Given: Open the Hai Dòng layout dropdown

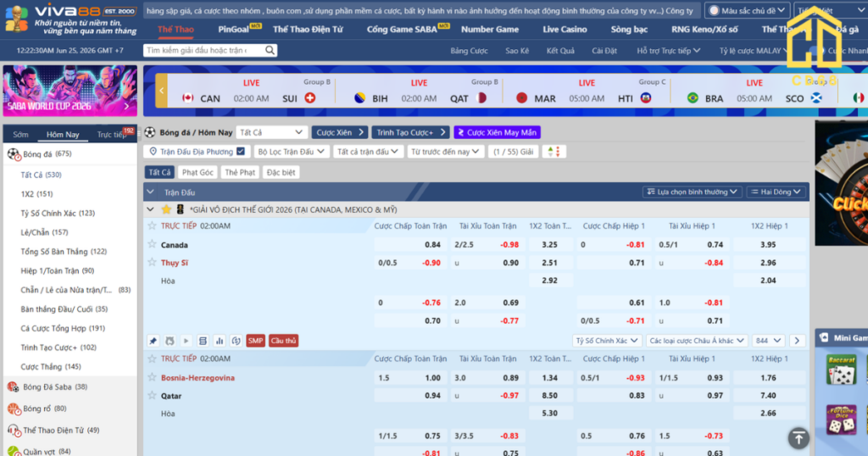Looking at the screenshot, I should 776,192.
